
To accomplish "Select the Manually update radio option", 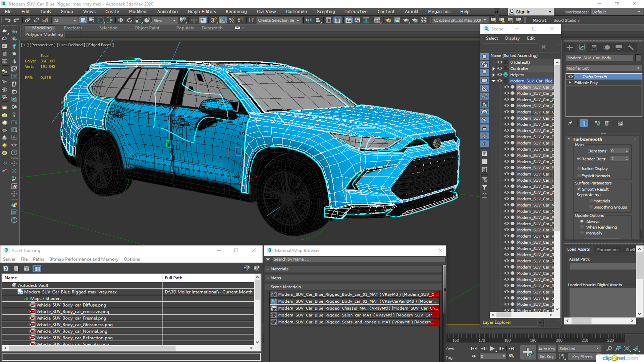I will [x=582, y=233].
